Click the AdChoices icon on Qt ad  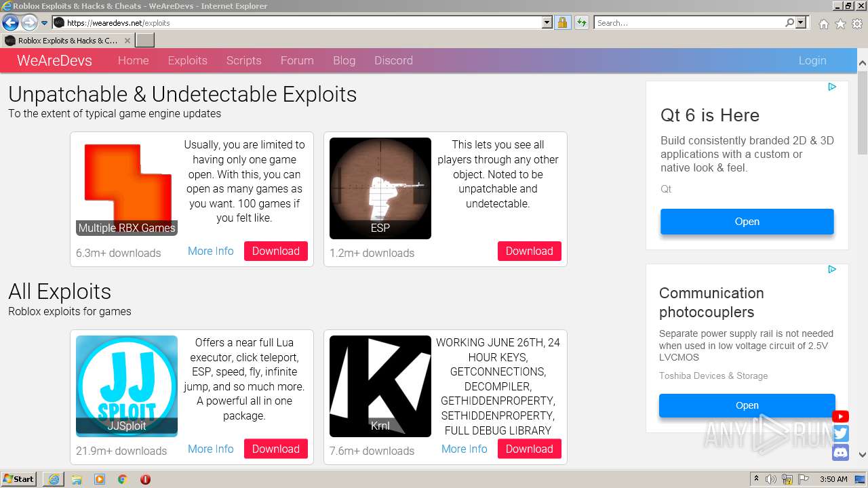click(x=832, y=87)
